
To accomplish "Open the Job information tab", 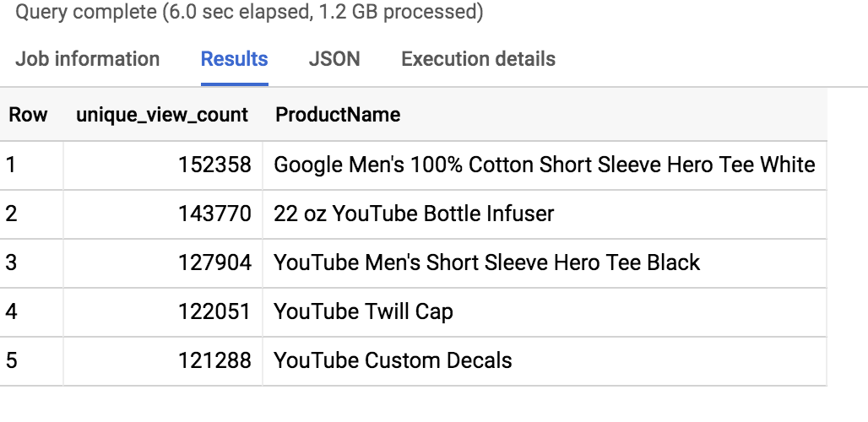I will click(87, 59).
